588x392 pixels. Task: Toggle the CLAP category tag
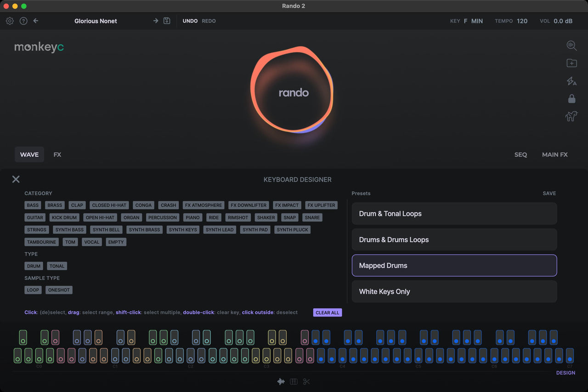[77, 205]
